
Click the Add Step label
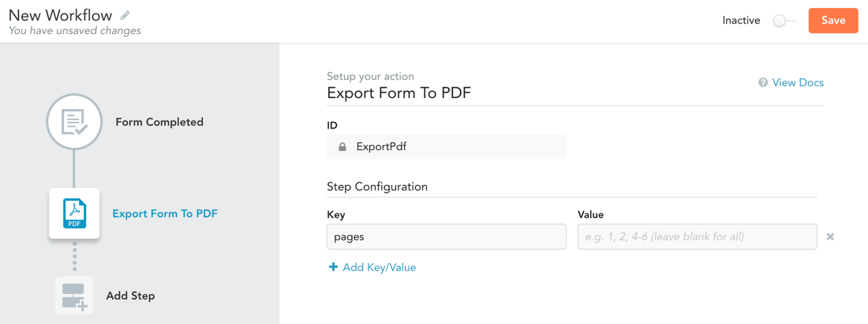pyautogui.click(x=130, y=296)
